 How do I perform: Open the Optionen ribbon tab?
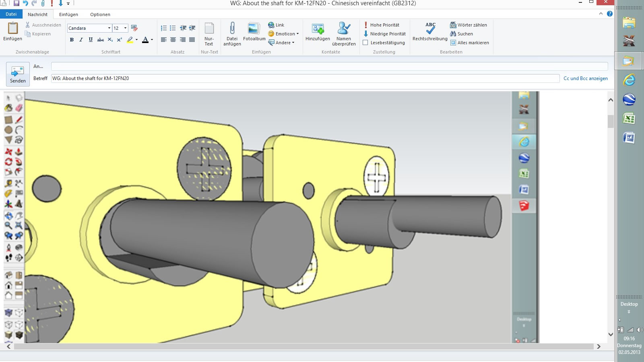click(100, 14)
